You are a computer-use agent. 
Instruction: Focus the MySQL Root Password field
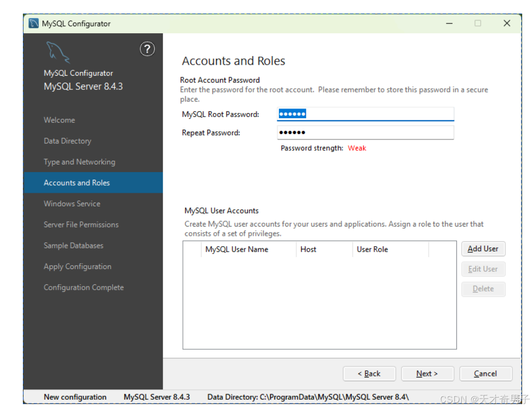pyautogui.click(x=365, y=114)
